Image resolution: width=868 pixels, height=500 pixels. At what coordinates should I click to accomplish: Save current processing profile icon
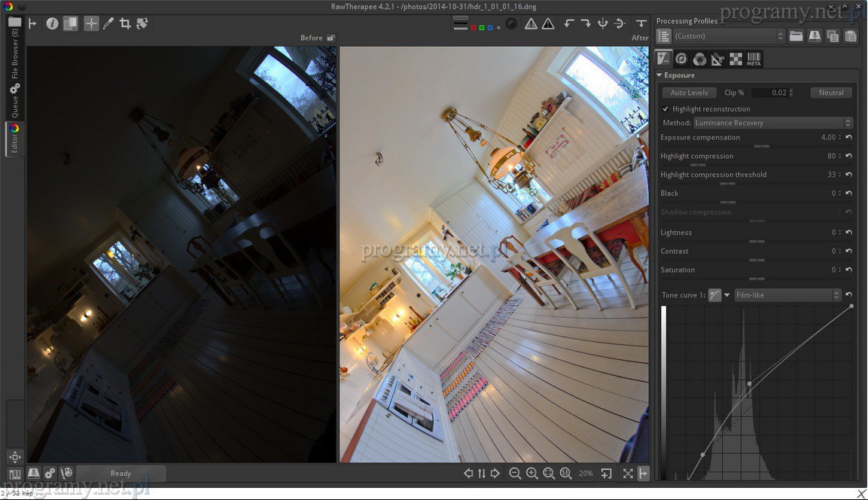815,36
